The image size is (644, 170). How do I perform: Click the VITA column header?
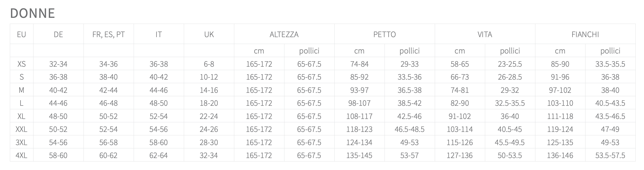(485, 34)
